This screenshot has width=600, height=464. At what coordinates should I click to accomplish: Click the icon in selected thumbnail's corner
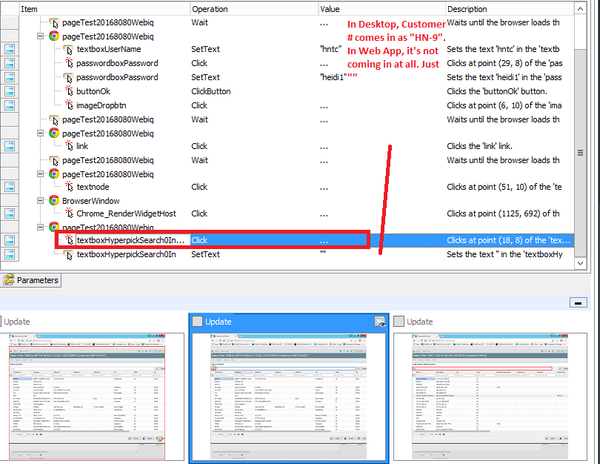point(380,321)
